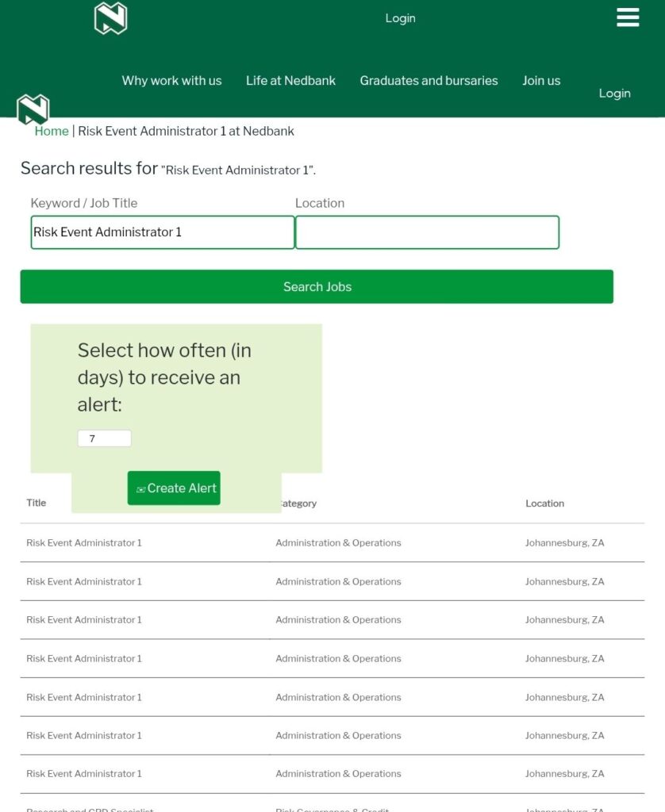This screenshot has width=665, height=812.
Task: Go to the Home breadcrumb link
Action: 52,132
